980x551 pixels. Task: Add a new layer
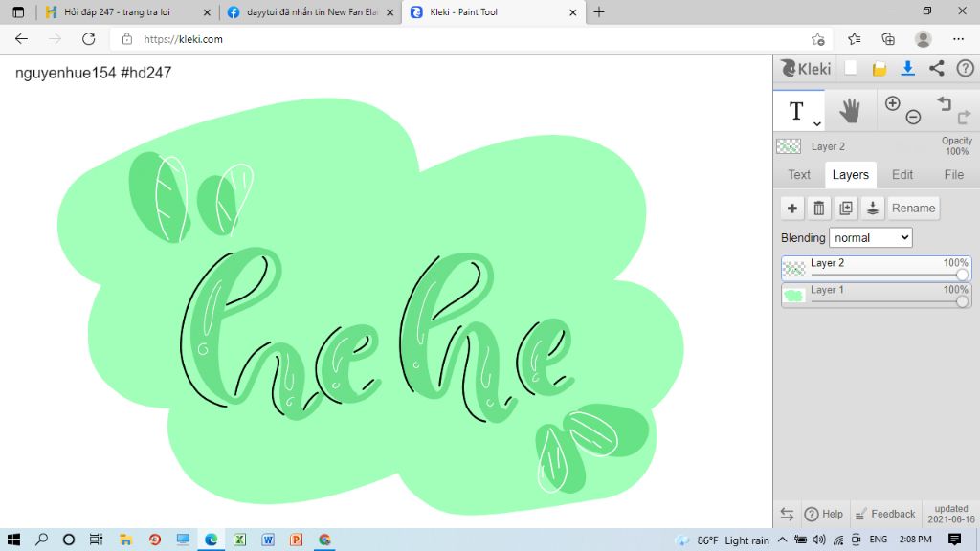tap(791, 208)
